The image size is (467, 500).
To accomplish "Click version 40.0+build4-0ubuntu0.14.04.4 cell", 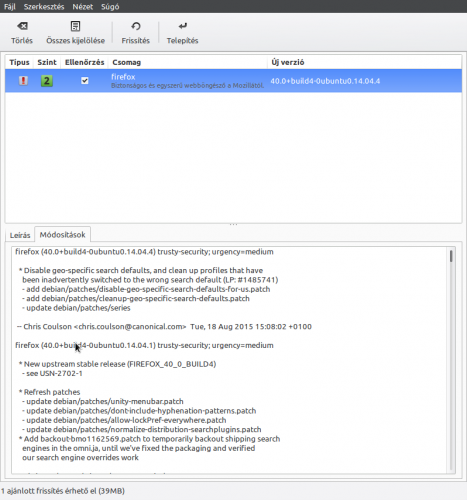I will (325, 81).
